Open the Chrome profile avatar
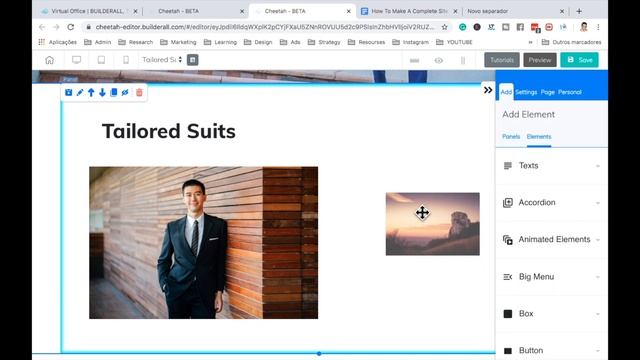Image resolution: width=640 pixels, height=360 pixels. point(584,27)
